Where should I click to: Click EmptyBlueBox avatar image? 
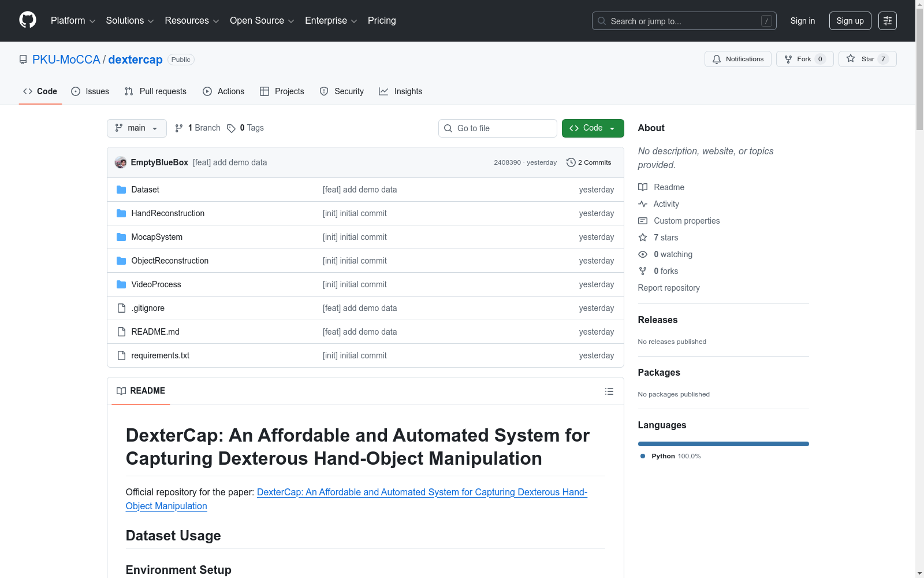[121, 162]
